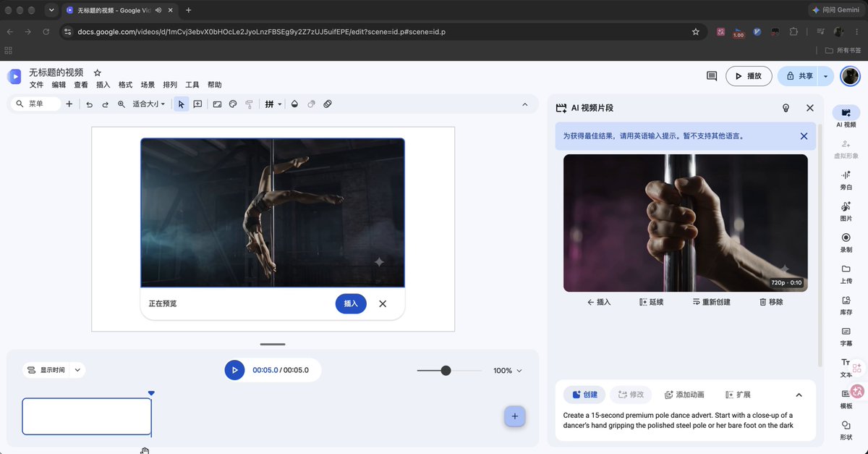Open the 100% zoom level dropdown
Viewport: 868px width, 454px height.
(x=508, y=371)
